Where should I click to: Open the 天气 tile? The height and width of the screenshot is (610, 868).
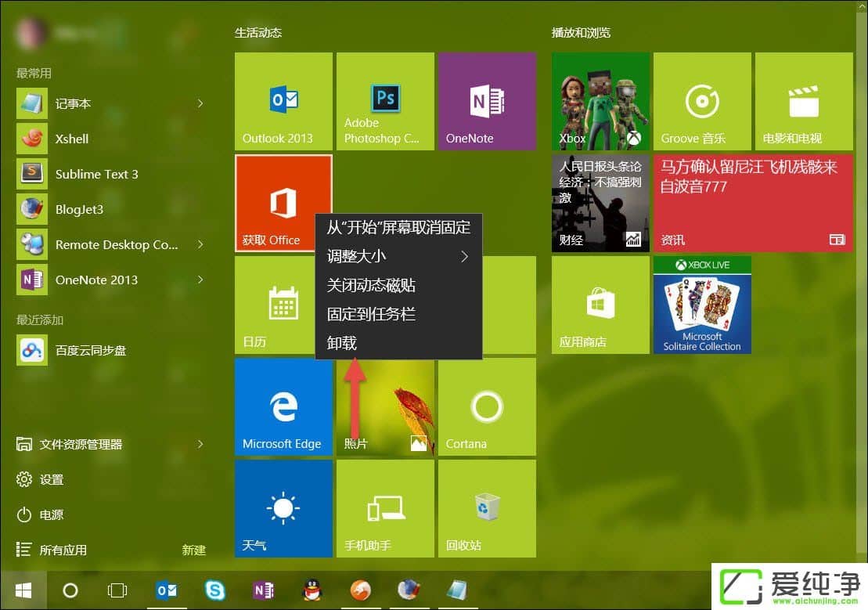pyautogui.click(x=283, y=508)
